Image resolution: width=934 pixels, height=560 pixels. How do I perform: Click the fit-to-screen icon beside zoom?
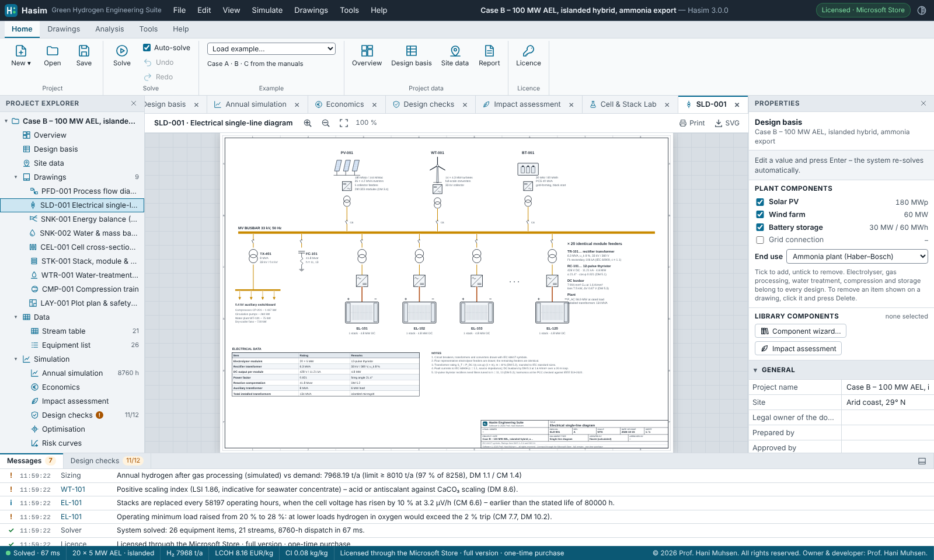click(x=344, y=123)
